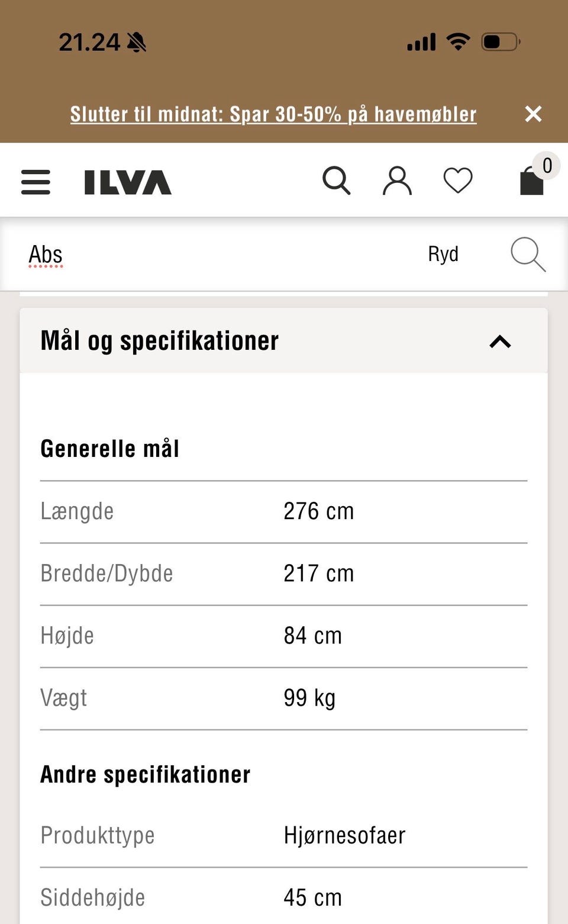Open search via header magnifier icon
568x924 pixels.
(x=336, y=181)
